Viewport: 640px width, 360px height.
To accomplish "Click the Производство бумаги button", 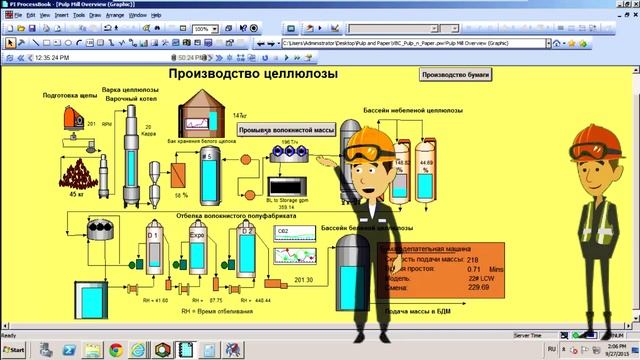I will coord(455,75).
